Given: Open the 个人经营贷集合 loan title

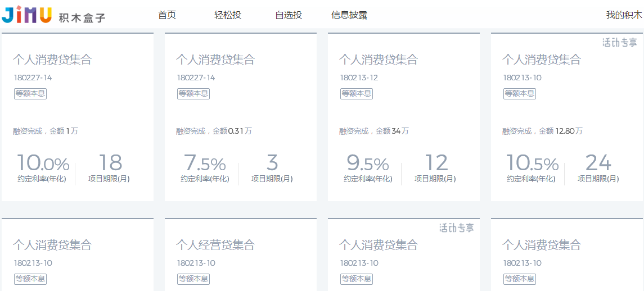Looking at the screenshot, I should pos(215,245).
